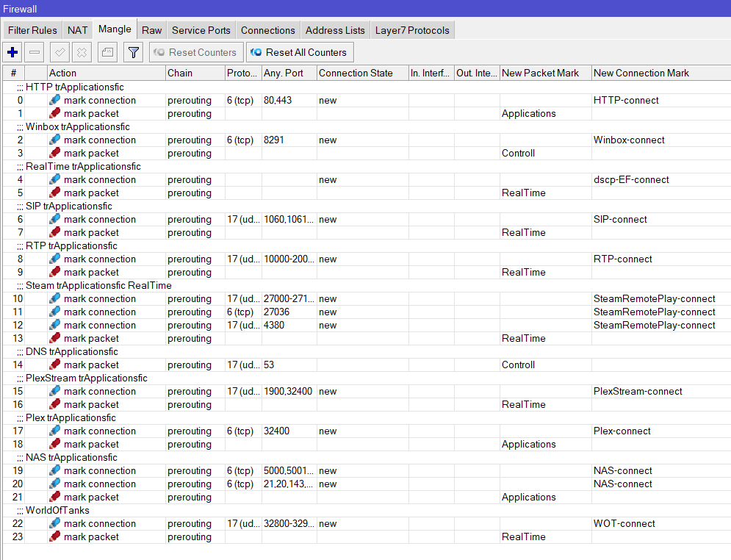This screenshot has width=731, height=560.
Task: Click the Reset Counters button
Action: [x=195, y=52]
